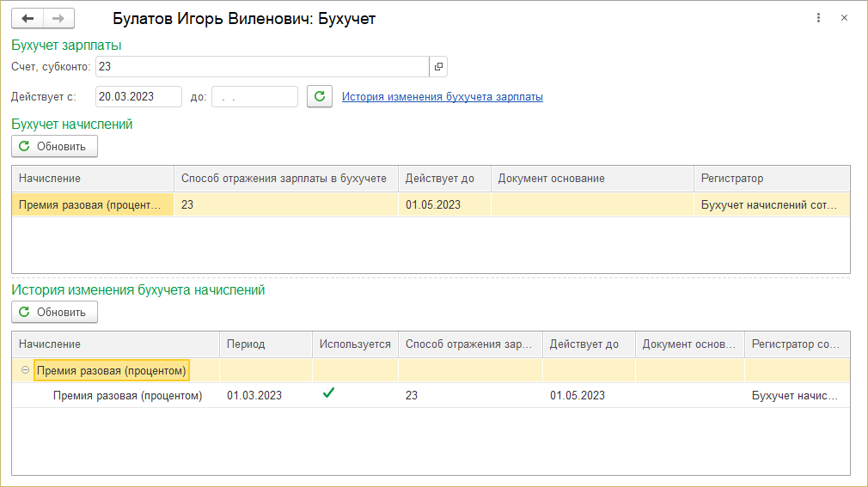Open История изменения бухучета зарплаты link
This screenshot has width=868, height=487.
coord(442,97)
